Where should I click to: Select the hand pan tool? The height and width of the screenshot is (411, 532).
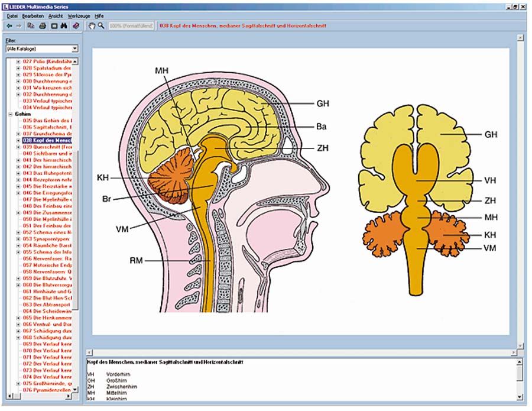(92, 26)
